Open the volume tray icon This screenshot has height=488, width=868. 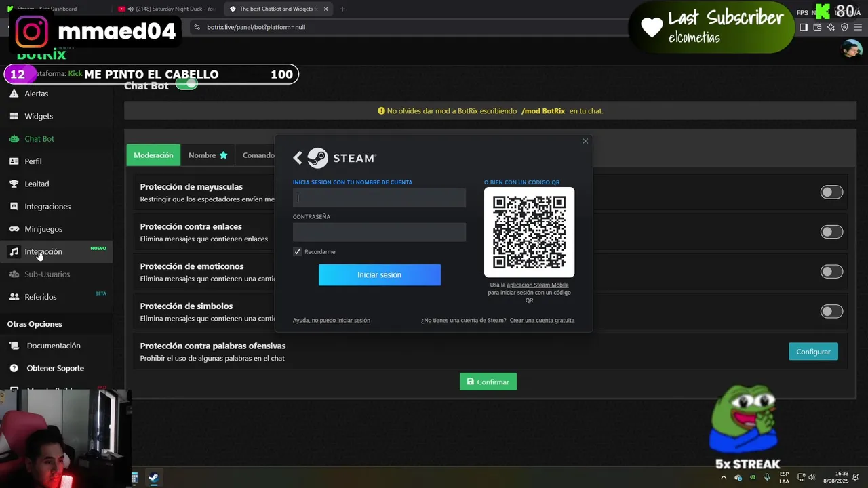812,478
